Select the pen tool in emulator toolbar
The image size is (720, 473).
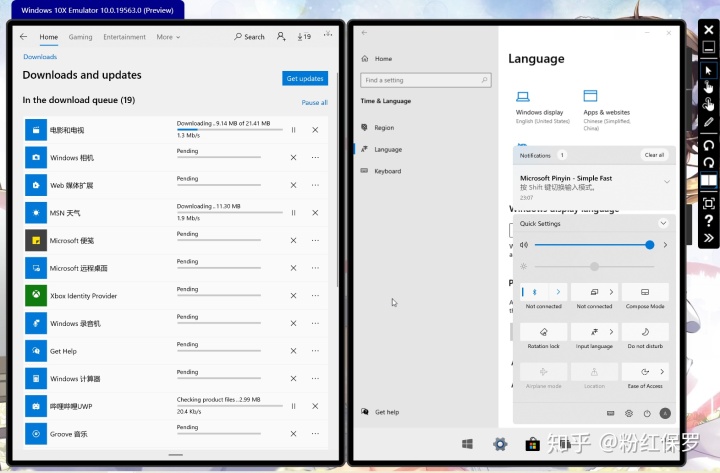point(708,122)
